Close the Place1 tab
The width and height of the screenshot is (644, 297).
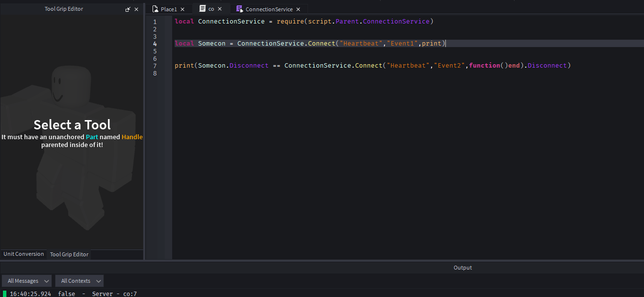pyautogui.click(x=183, y=9)
